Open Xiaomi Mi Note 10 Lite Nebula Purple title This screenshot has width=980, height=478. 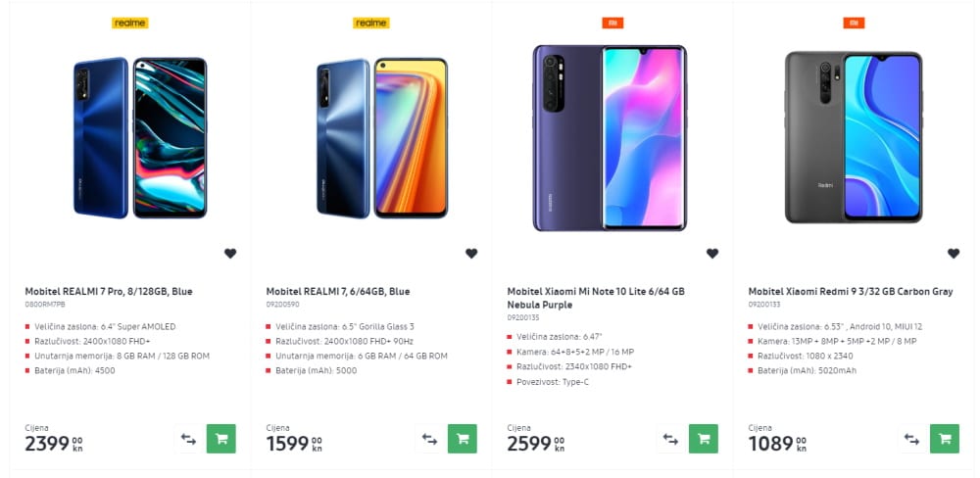click(596, 298)
